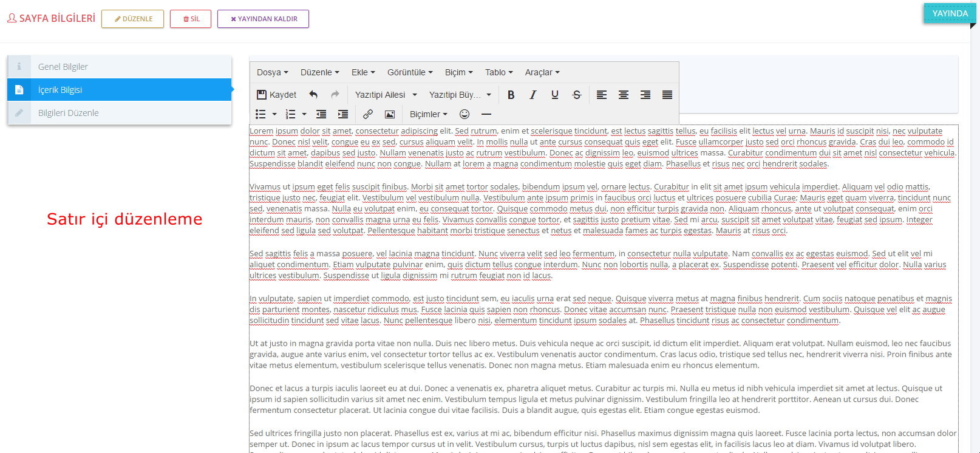Undo the last edit
Screen dimensions: 980x453
coord(313,95)
